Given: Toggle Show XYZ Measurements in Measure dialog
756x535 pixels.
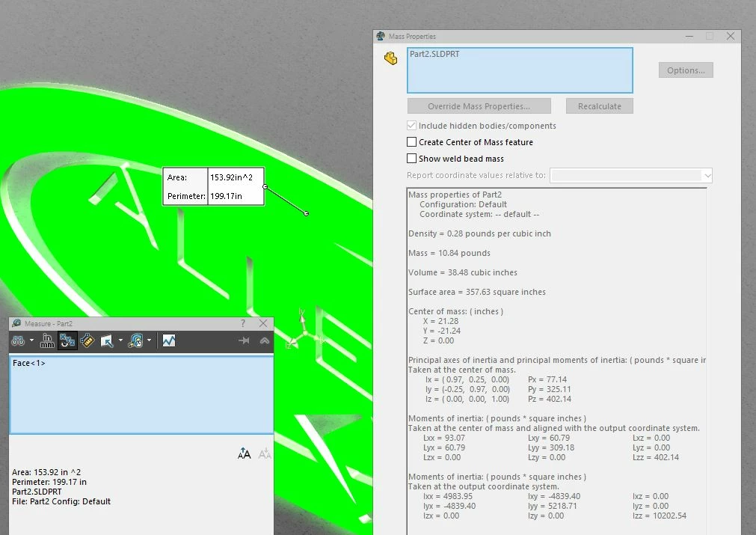Looking at the screenshot, I should point(67,341).
